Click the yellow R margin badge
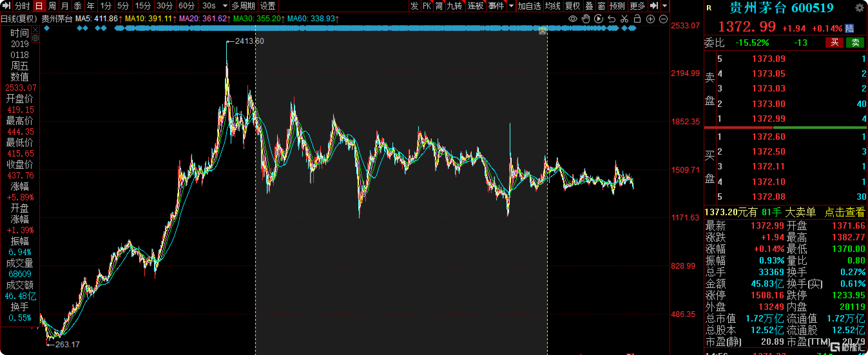The image size is (868, 355). coord(709,8)
